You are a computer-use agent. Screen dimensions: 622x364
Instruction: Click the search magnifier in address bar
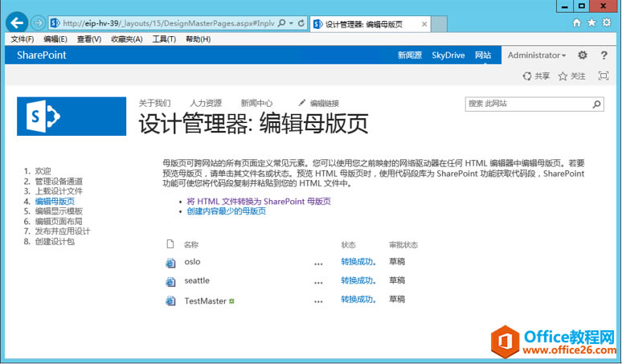coord(281,23)
